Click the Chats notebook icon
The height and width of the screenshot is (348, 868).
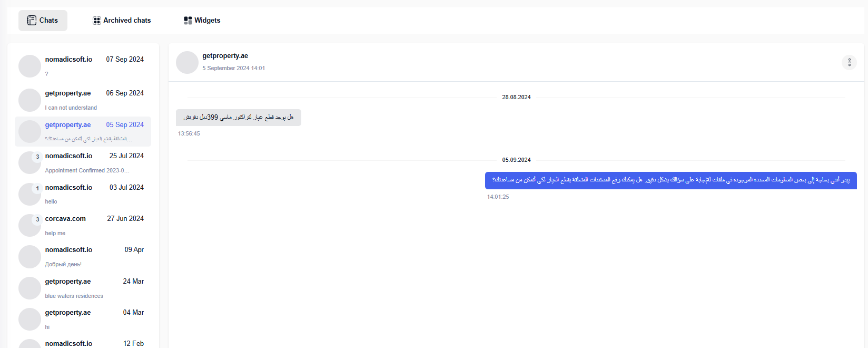tap(32, 21)
